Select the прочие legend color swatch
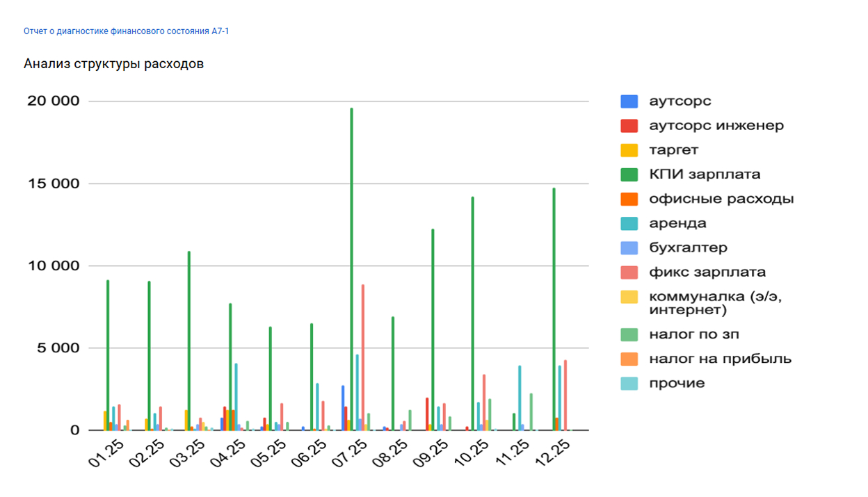Screen dimensions: 868x497 (629, 383)
